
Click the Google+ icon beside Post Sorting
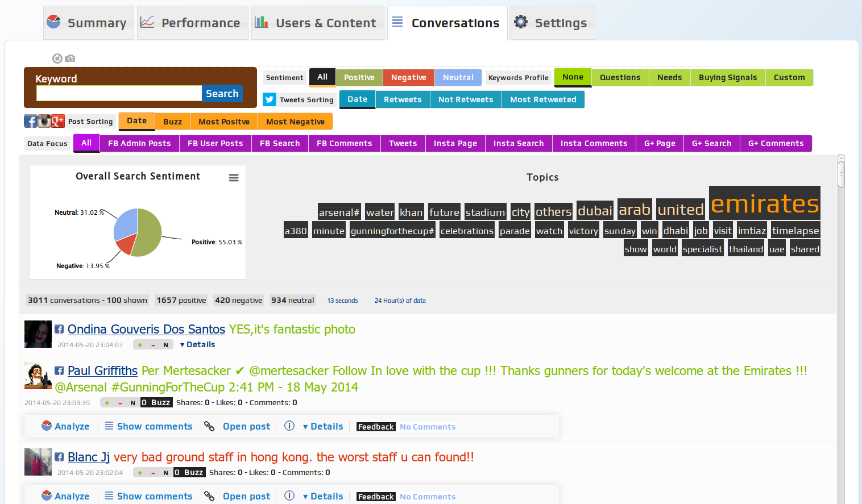[58, 120]
